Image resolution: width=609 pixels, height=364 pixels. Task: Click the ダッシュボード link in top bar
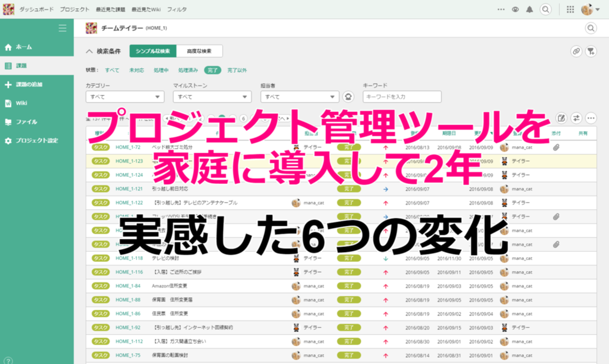point(37,9)
